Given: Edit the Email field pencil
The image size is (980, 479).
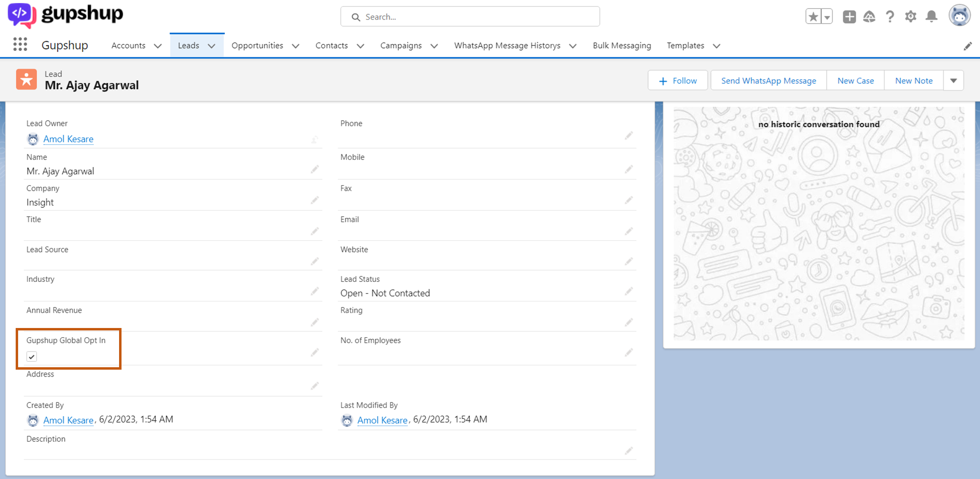Looking at the screenshot, I should tap(629, 231).
